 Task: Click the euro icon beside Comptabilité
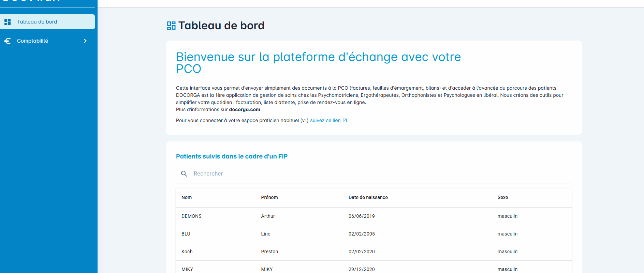click(8, 41)
